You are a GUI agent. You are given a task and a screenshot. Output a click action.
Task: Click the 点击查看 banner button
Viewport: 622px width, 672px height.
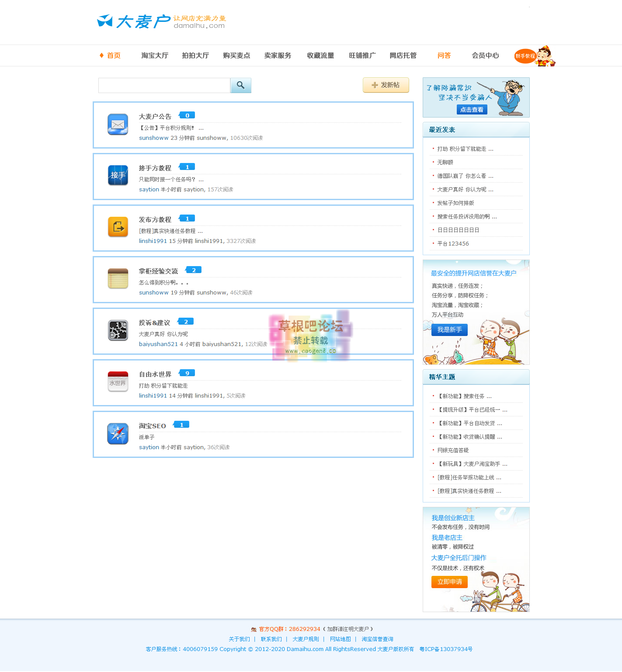(472, 110)
